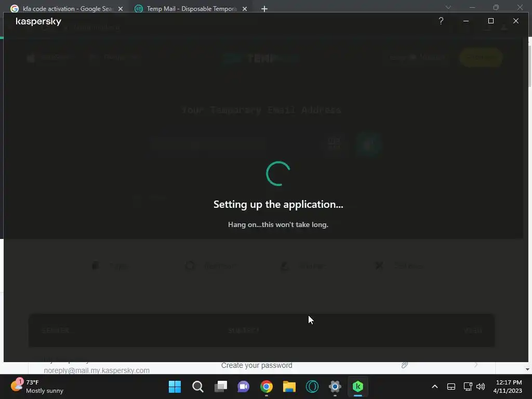This screenshot has width=532, height=399.
Task: Open the Create your password email
Action: (x=257, y=365)
